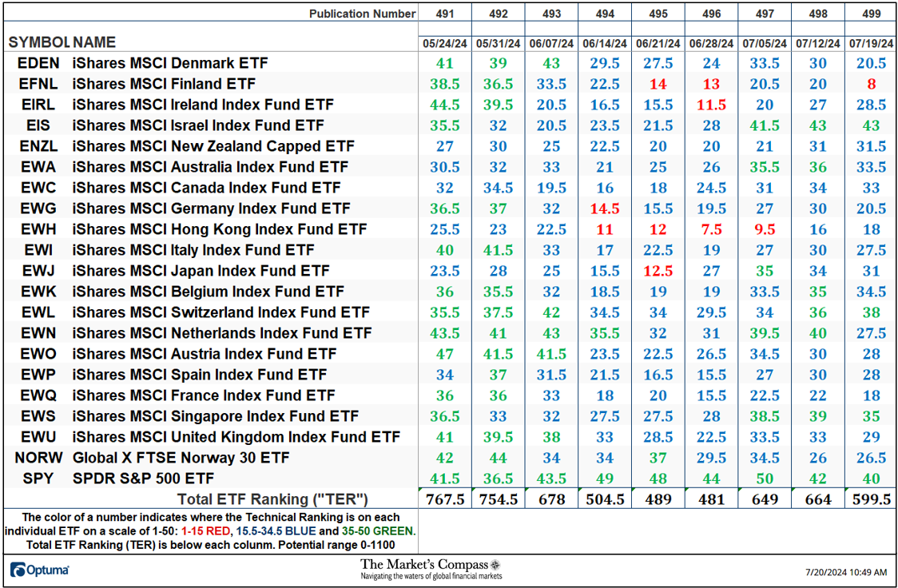Click iShares MSCI Israel Index Fund ETF name
Screen dimensions: 898x588
[x=198, y=125]
